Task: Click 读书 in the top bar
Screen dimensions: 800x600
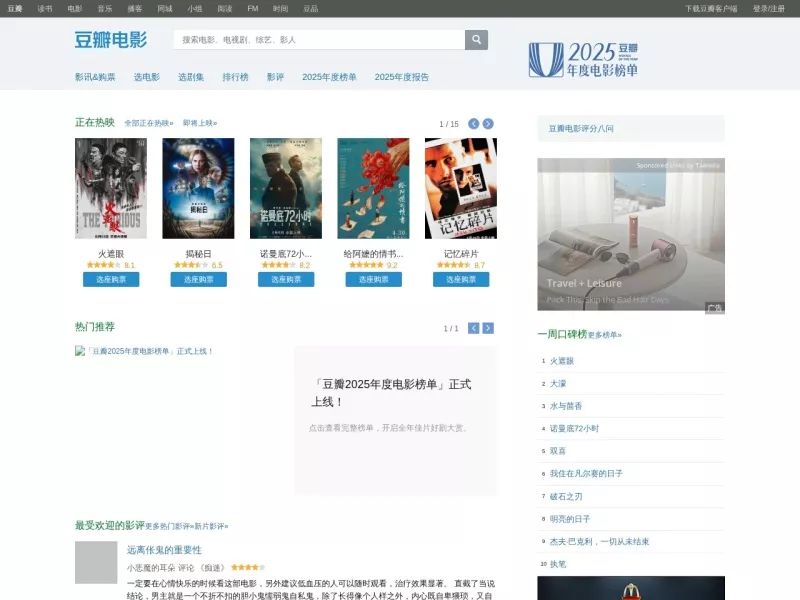Action: (x=45, y=9)
